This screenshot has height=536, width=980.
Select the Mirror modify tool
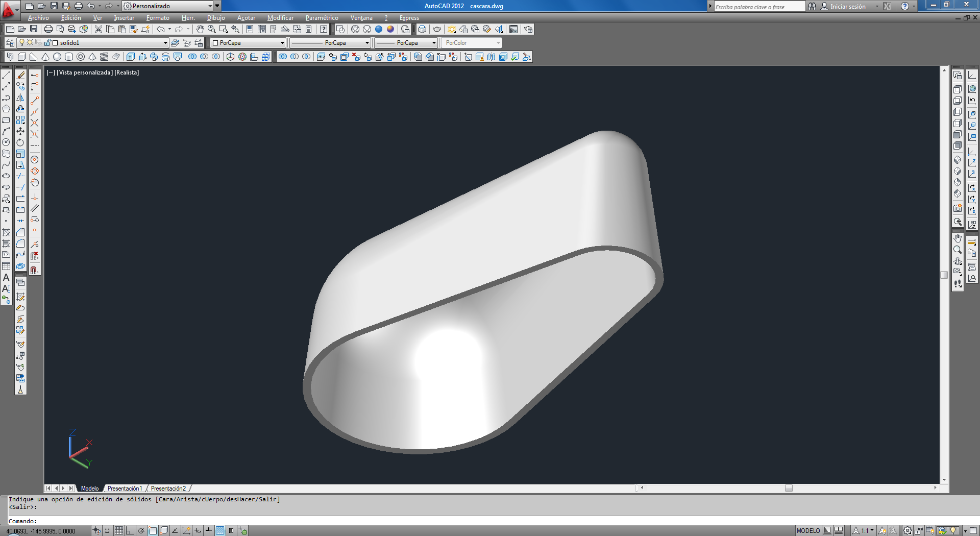pos(20,98)
